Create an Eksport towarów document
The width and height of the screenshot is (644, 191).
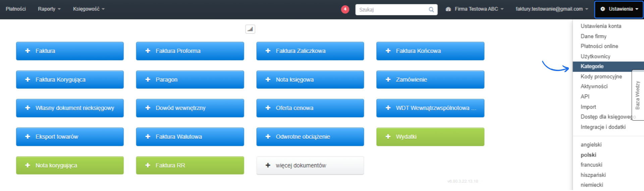click(x=70, y=137)
